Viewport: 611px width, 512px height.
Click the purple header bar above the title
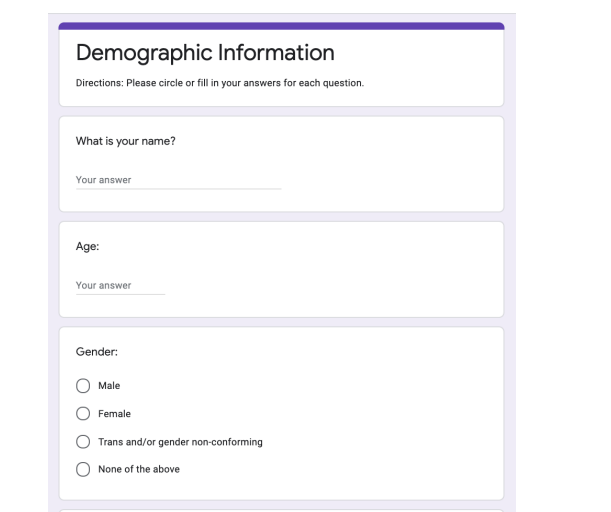pyautogui.click(x=281, y=26)
